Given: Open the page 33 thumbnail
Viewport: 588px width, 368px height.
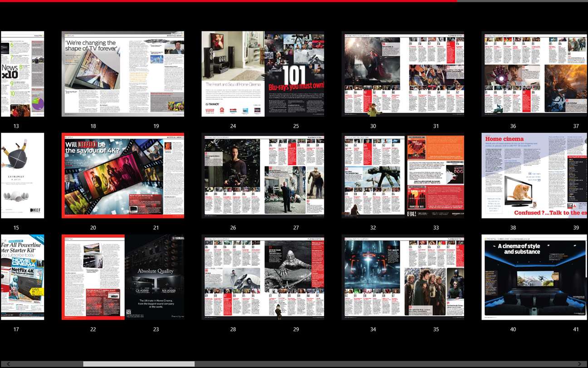Looking at the screenshot, I should pyautogui.click(x=434, y=175).
